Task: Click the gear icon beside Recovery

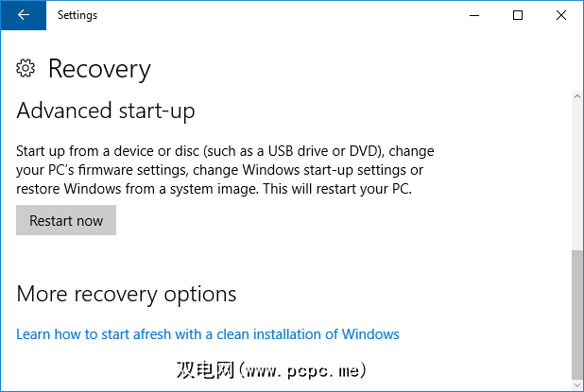Action: [x=26, y=68]
